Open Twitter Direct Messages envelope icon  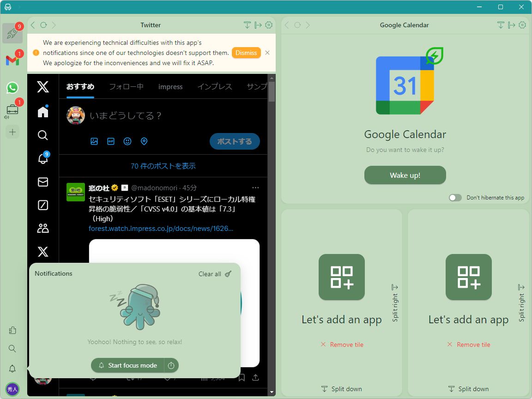(42, 182)
